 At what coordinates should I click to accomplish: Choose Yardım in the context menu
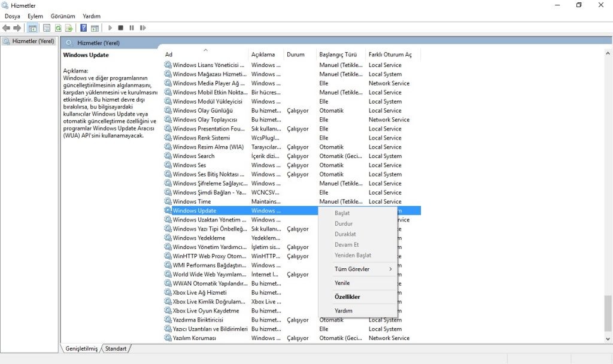pyautogui.click(x=358, y=311)
